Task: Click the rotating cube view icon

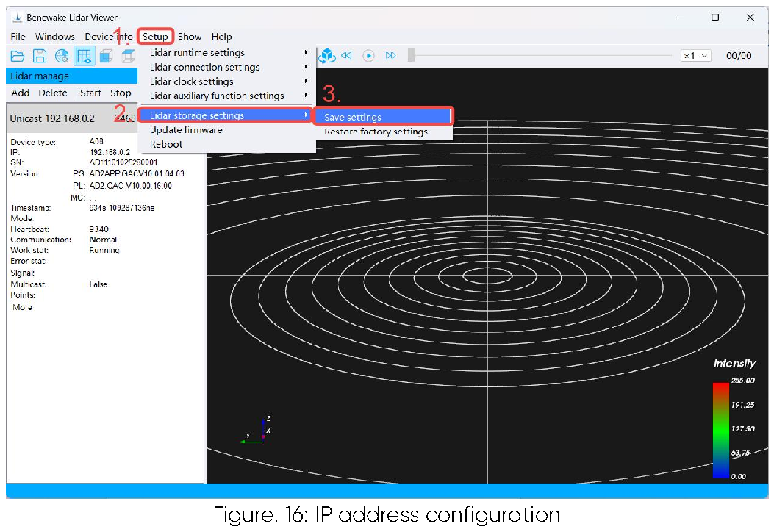Action: pos(326,56)
